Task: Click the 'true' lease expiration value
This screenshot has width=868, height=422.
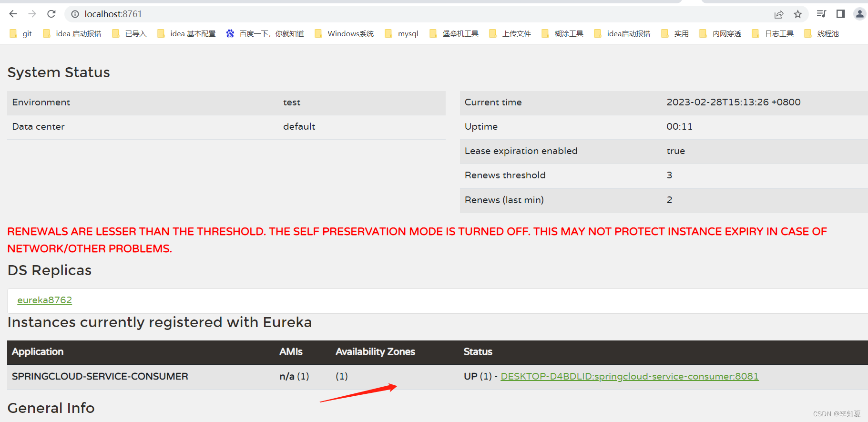Action: (x=675, y=151)
